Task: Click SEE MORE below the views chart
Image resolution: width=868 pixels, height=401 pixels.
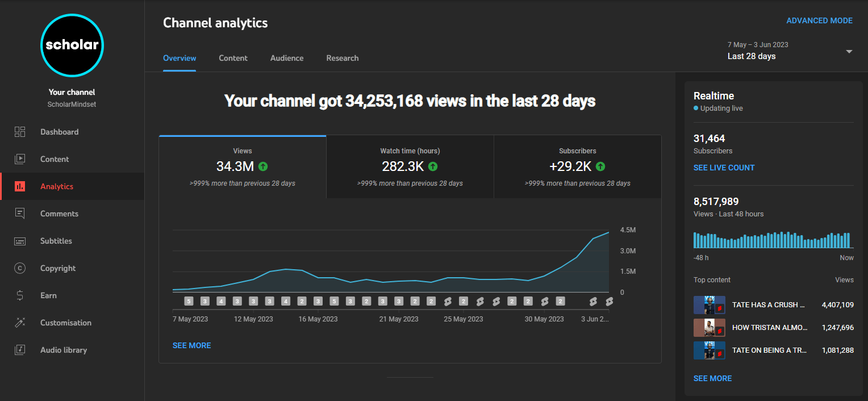Action: point(191,345)
